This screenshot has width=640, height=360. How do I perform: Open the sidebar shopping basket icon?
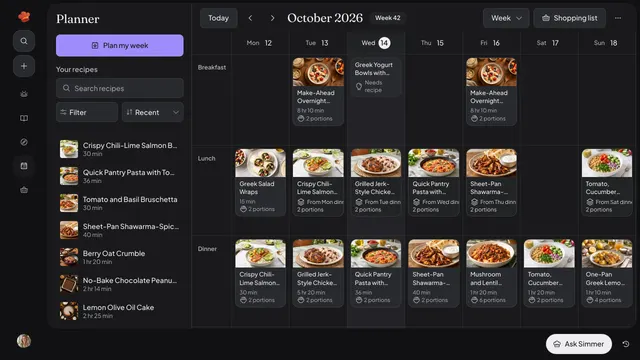coord(24,190)
